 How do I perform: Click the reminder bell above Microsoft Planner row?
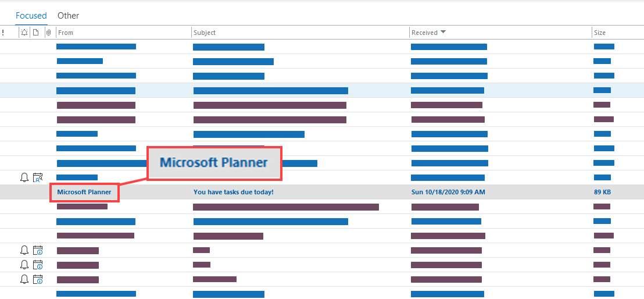coord(24,177)
